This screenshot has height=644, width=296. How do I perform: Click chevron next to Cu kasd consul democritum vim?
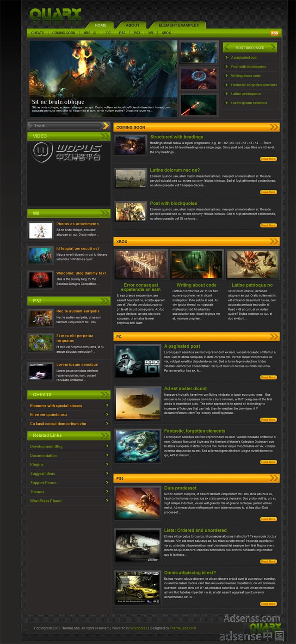pyautogui.click(x=107, y=423)
